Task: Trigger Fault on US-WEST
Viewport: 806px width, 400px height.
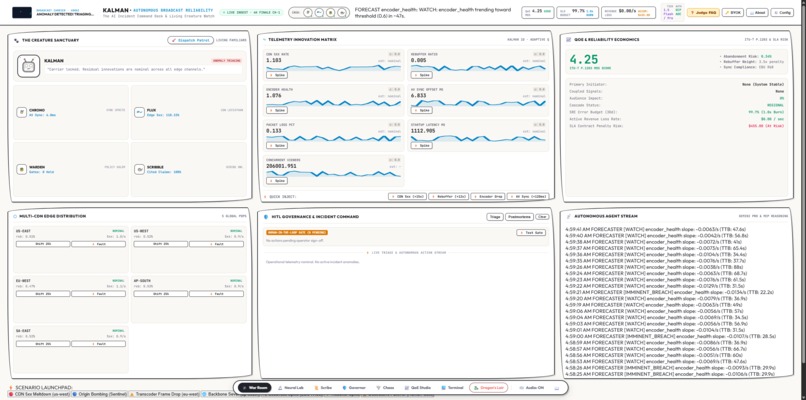Action: pos(216,244)
